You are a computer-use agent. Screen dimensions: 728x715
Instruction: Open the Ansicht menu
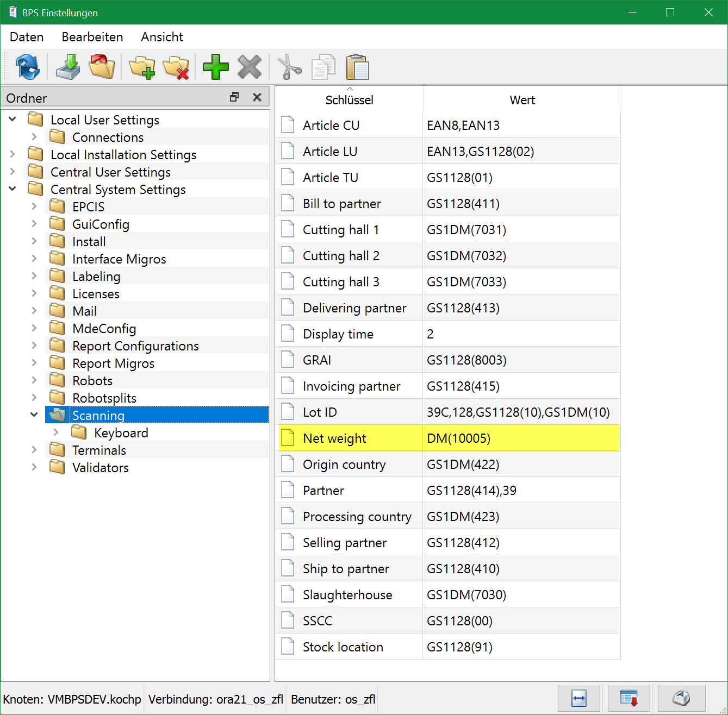coord(161,37)
